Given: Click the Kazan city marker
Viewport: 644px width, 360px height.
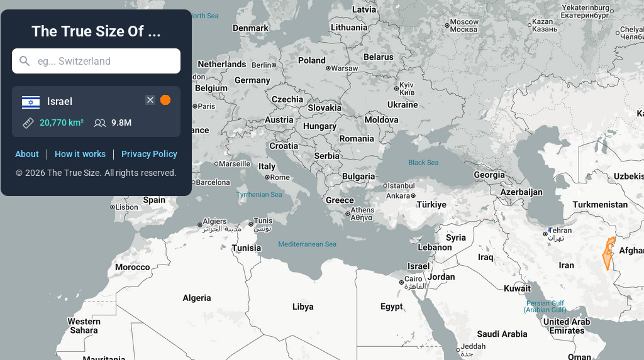Looking at the screenshot, I should [530, 25].
